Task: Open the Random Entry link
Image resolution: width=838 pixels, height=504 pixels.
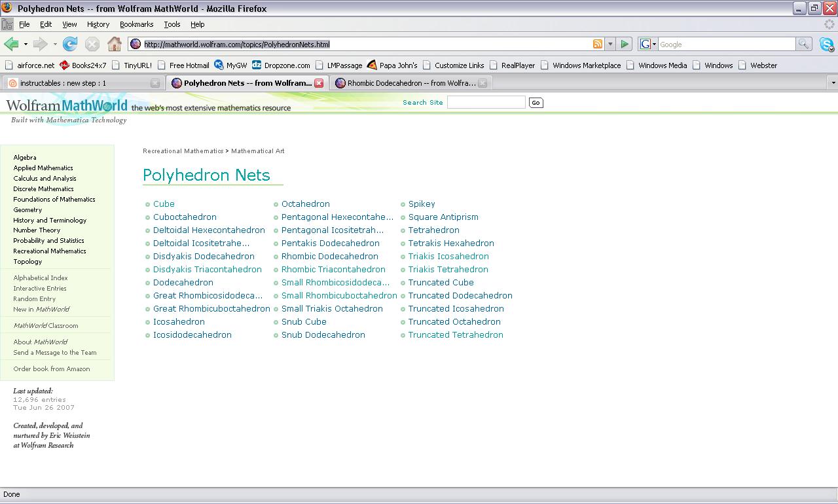Action: [35, 299]
